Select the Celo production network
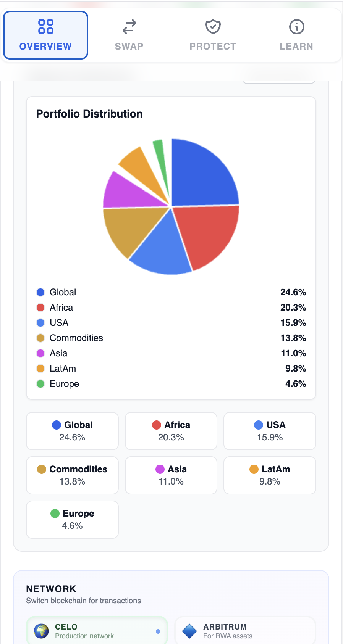This screenshot has width=343, height=644. click(x=96, y=631)
